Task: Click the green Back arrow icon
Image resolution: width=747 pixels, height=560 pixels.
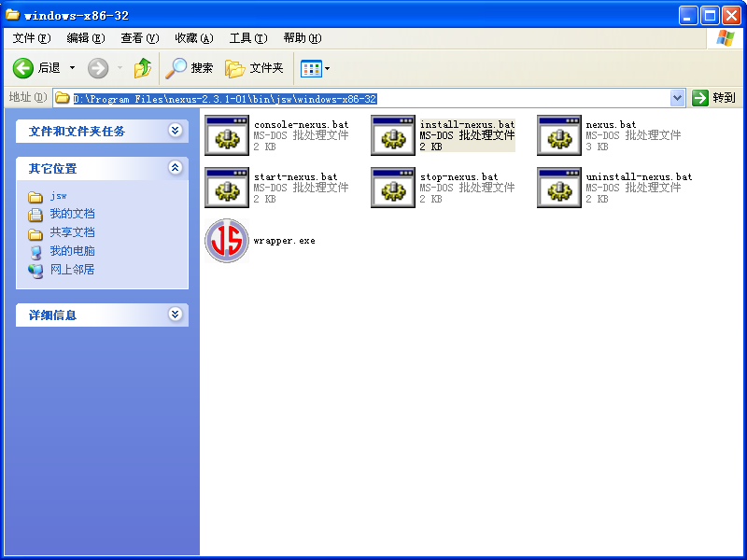Action: pyautogui.click(x=22, y=68)
